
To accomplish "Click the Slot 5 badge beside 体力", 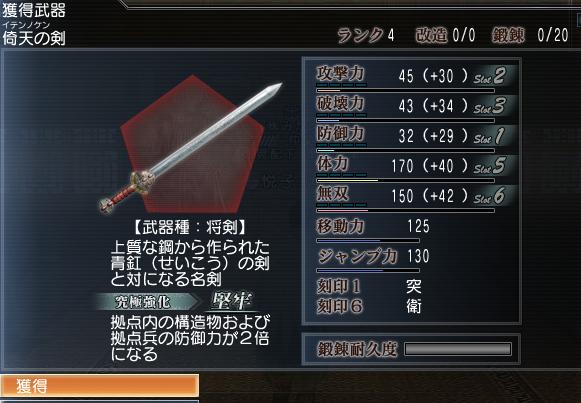I will (x=491, y=166).
